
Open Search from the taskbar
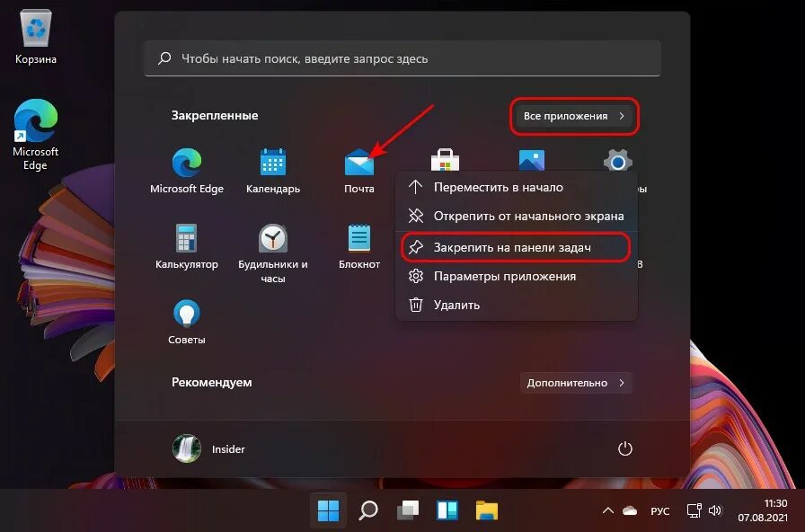(367, 510)
